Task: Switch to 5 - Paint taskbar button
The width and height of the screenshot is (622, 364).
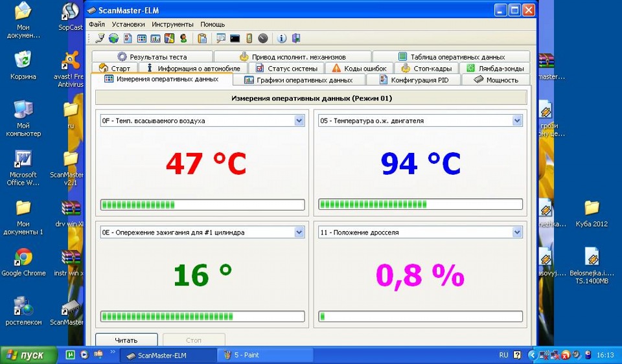Action: click(x=266, y=355)
